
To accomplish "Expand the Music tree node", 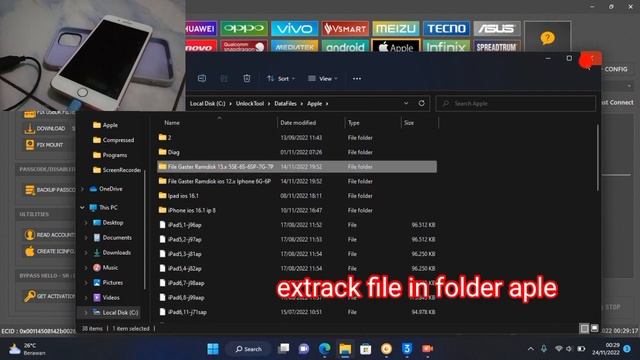I will point(86,268).
